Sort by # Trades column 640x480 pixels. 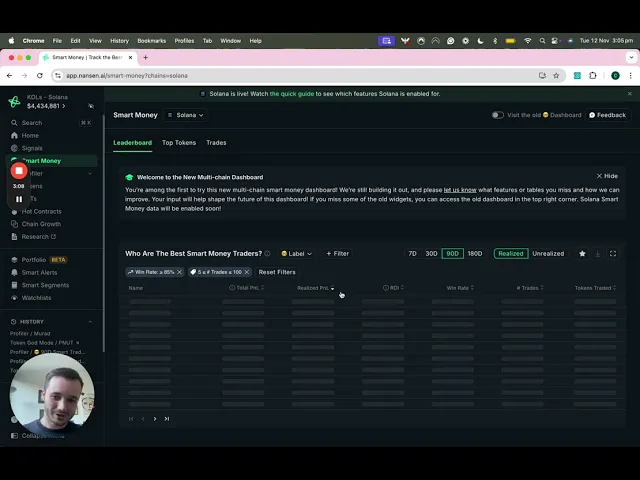[x=530, y=288]
